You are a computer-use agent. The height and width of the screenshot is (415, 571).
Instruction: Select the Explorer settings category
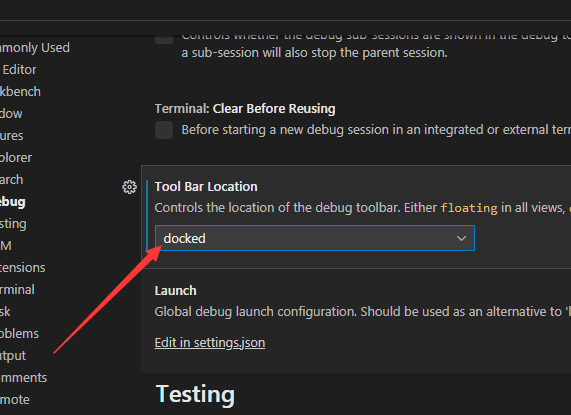coord(16,158)
